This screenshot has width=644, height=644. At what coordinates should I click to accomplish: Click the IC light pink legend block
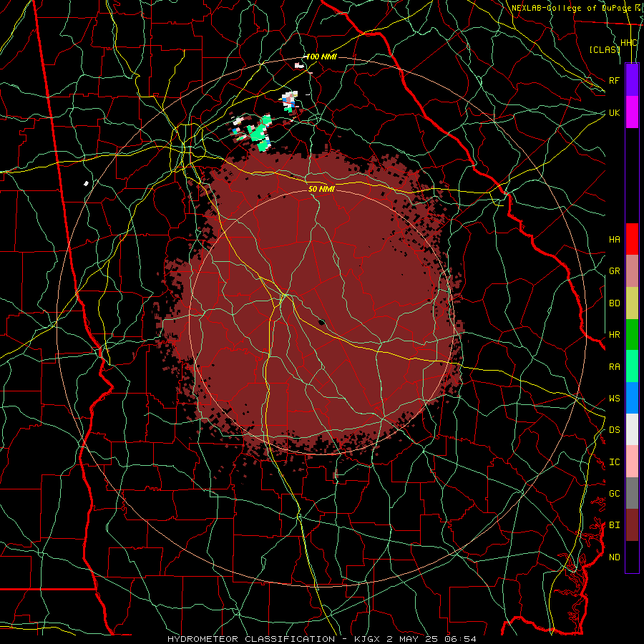pyautogui.click(x=632, y=462)
